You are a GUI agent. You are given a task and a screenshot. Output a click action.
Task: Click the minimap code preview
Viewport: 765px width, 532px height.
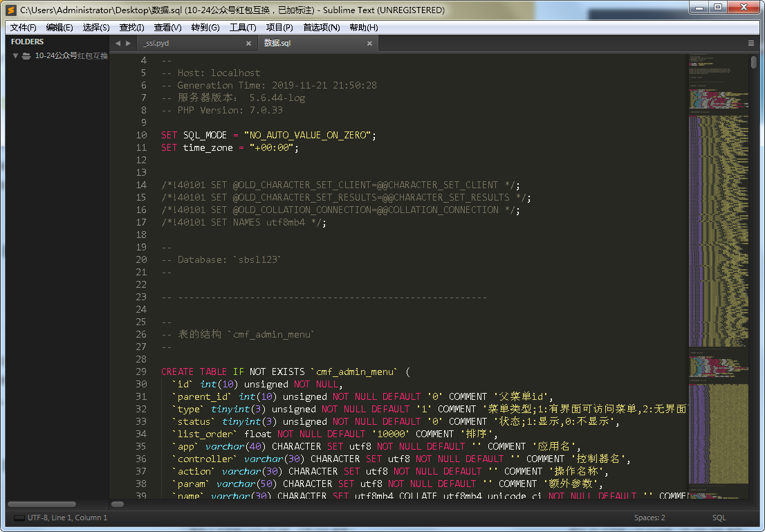pyautogui.click(x=717, y=208)
